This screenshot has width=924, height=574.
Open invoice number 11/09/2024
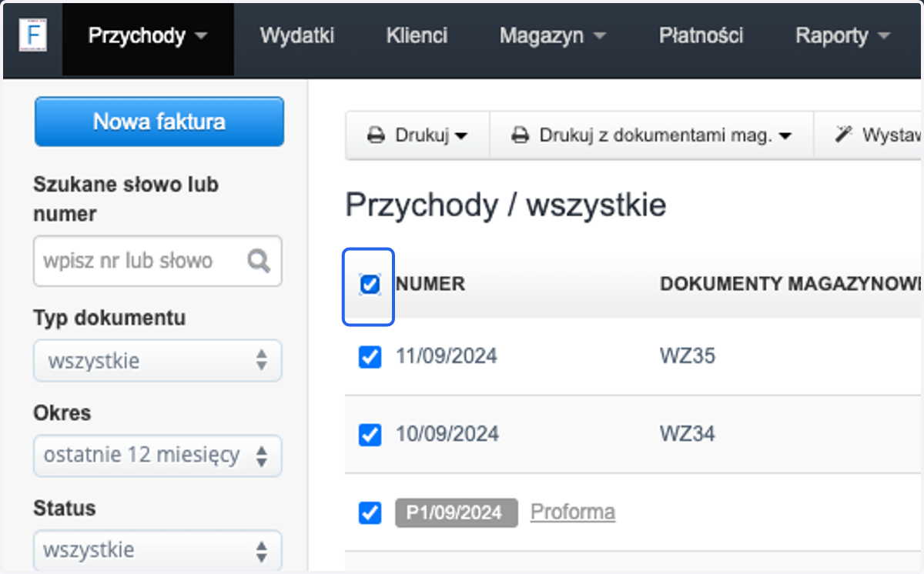447,356
